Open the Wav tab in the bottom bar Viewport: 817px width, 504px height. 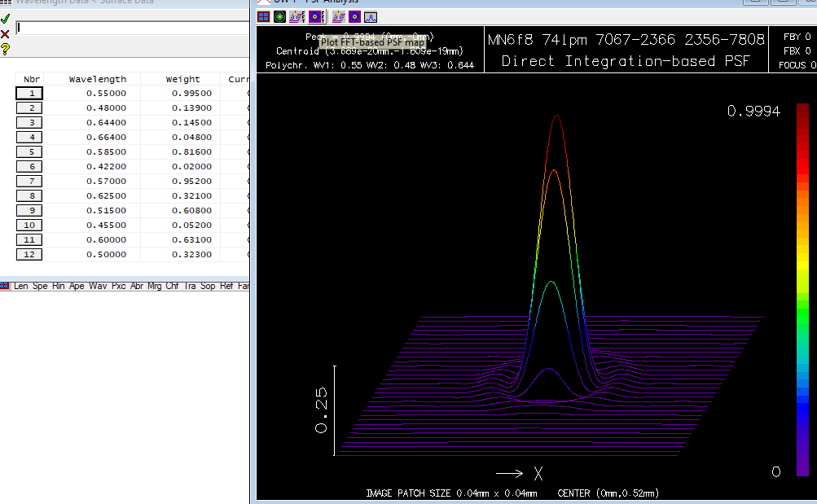[x=98, y=286]
